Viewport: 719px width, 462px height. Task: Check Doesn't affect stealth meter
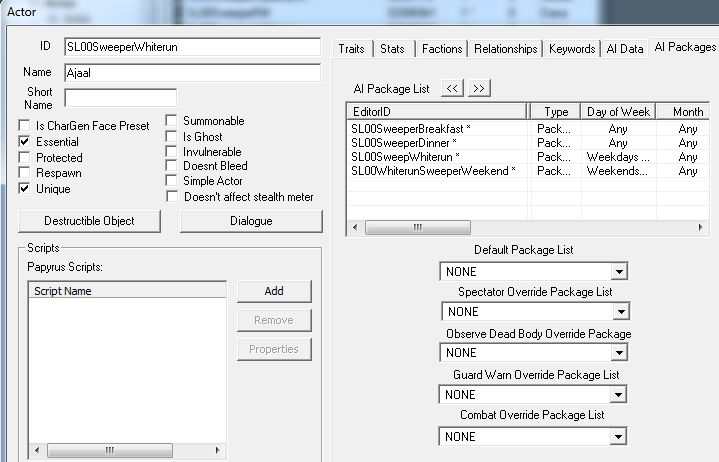click(172, 197)
